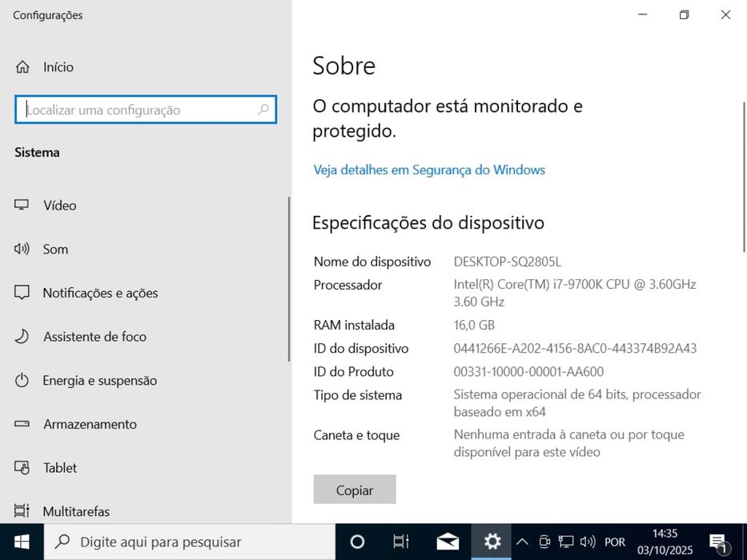The image size is (747, 560).
Task: Click the Settings gear taskbar icon
Action: (x=492, y=542)
